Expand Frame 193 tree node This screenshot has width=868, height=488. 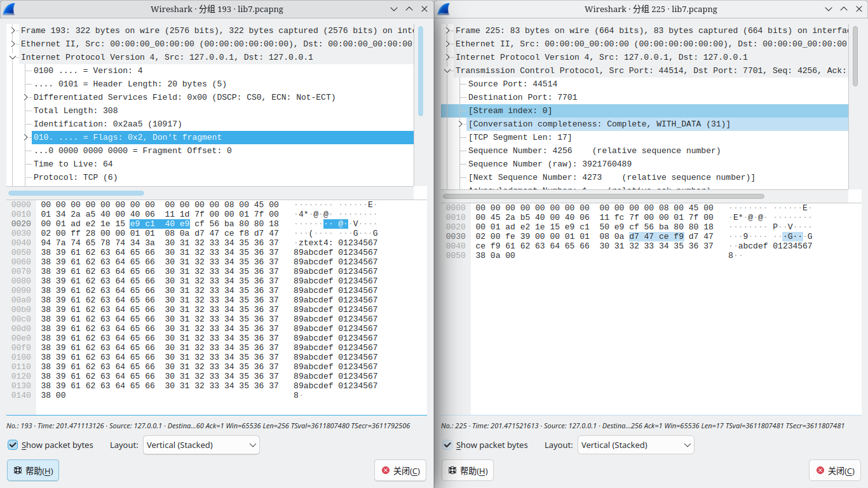13,30
